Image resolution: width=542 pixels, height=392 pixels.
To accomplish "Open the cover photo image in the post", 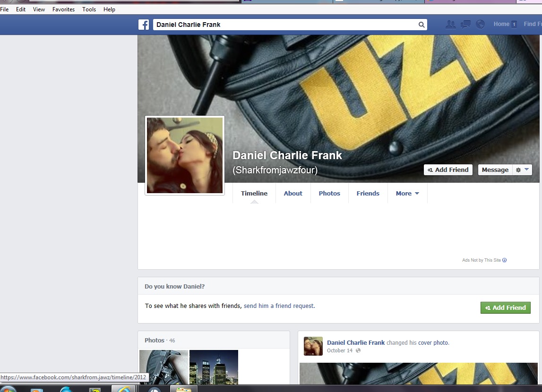I will (419, 374).
